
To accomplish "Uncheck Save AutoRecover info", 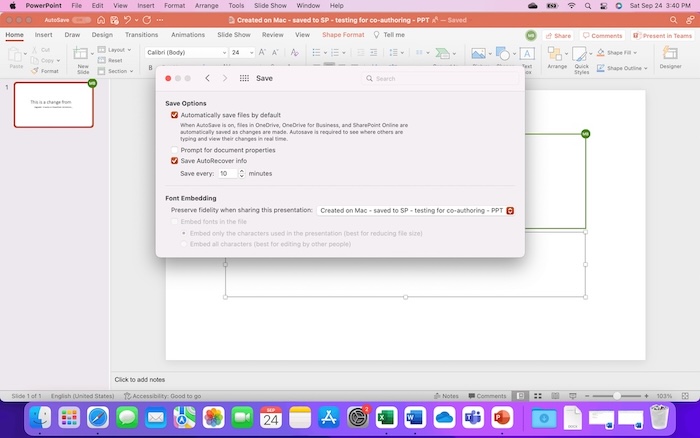I will pos(175,161).
